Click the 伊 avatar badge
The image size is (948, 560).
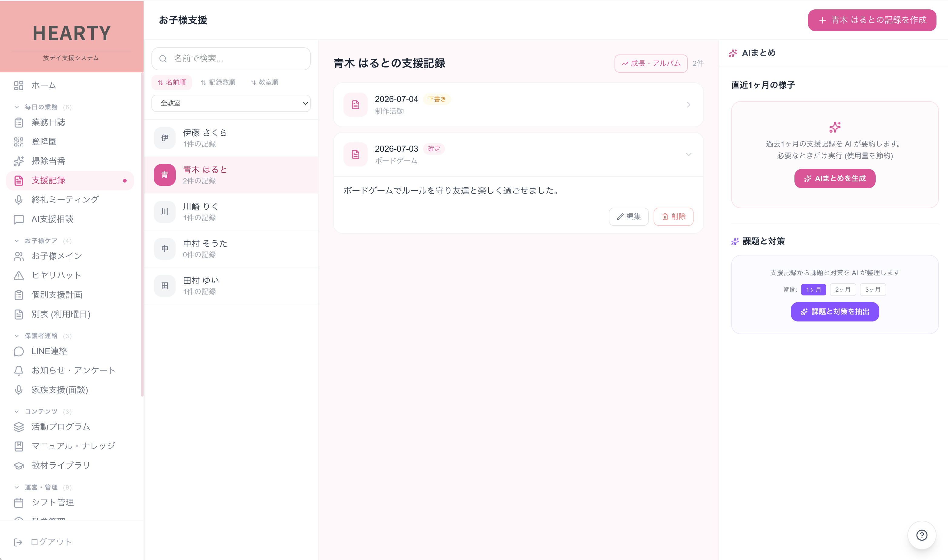pos(164,138)
